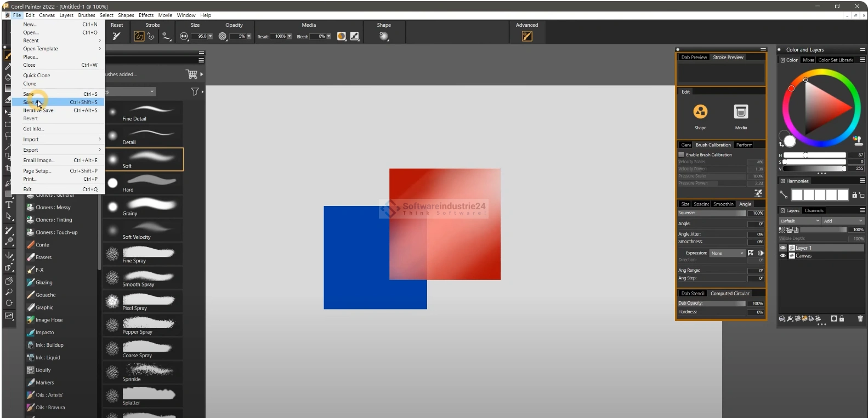Click the brush filter funnel icon
This screenshot has width=868, height=418.
[x=195, y=91]
